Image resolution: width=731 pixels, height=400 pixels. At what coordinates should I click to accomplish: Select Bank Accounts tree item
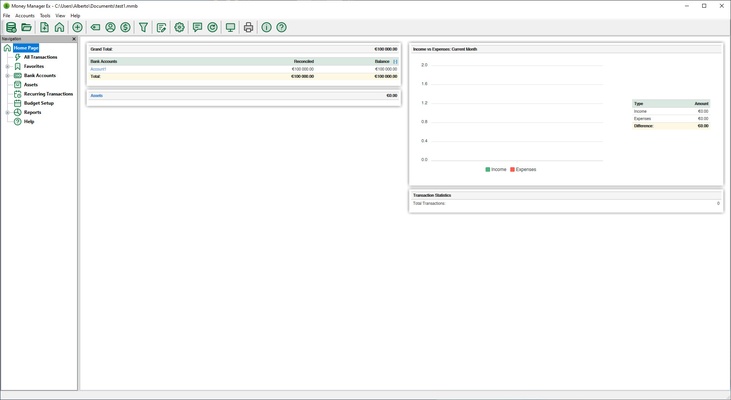pyautogui.click(x=40, y=76)
